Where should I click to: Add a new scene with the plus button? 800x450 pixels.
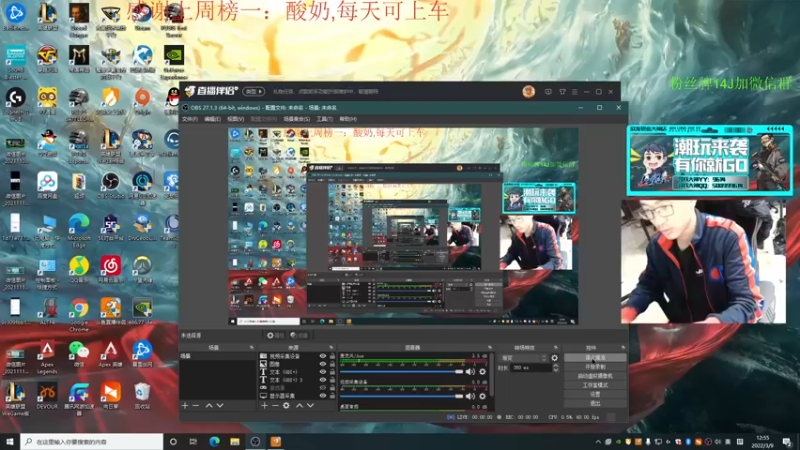[185, 406]
